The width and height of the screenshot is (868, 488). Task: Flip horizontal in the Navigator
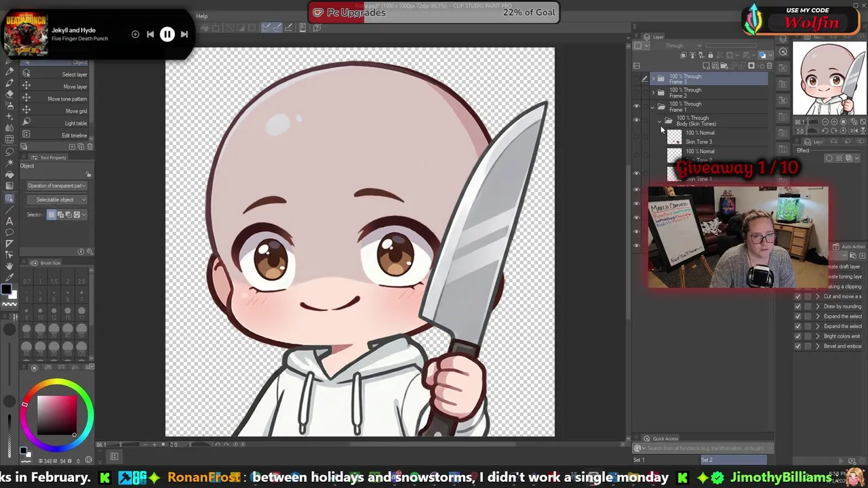pyautogui.click(x=854, y=131)
